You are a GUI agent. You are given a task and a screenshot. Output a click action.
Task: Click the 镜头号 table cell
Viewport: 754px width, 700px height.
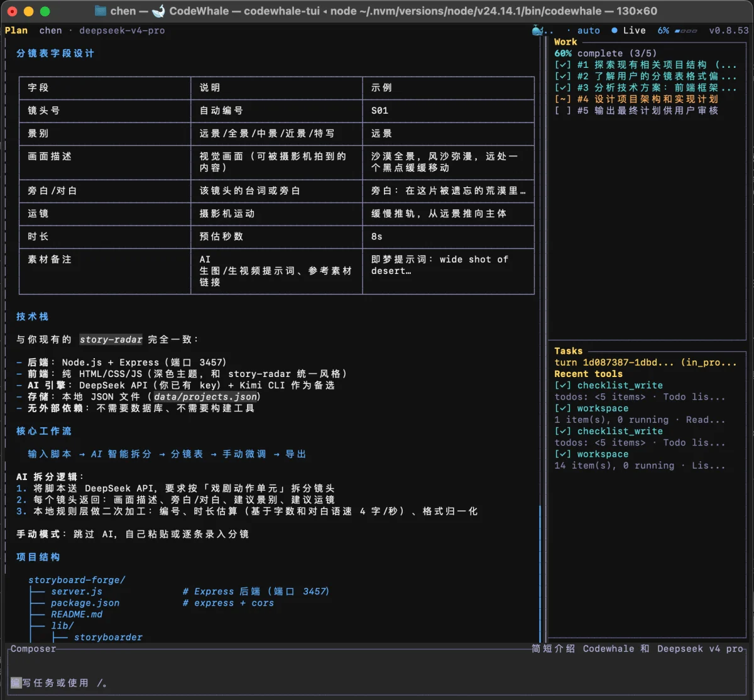44,110
